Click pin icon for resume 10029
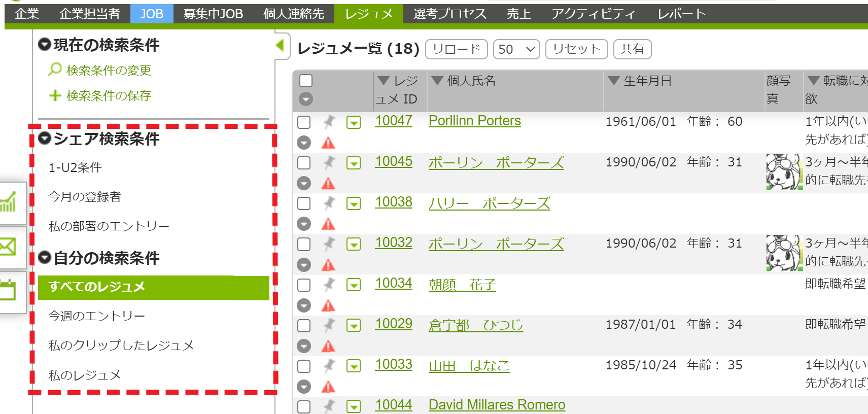 (329, 325)
